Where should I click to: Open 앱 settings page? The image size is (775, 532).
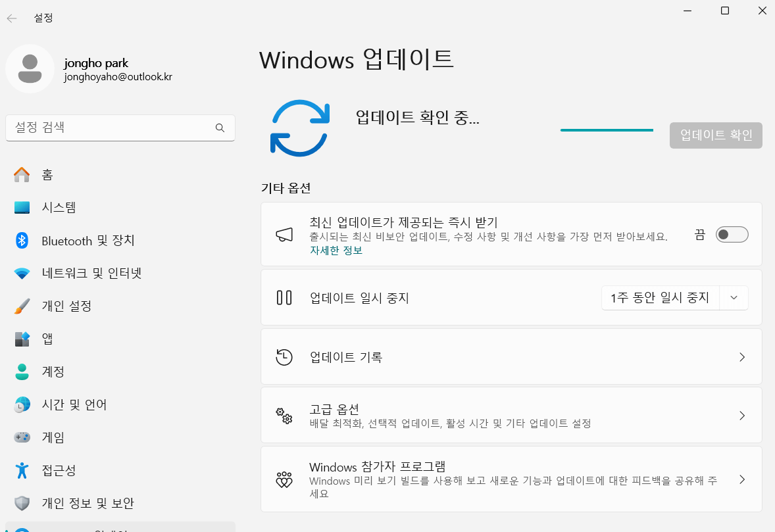[120, 339]
